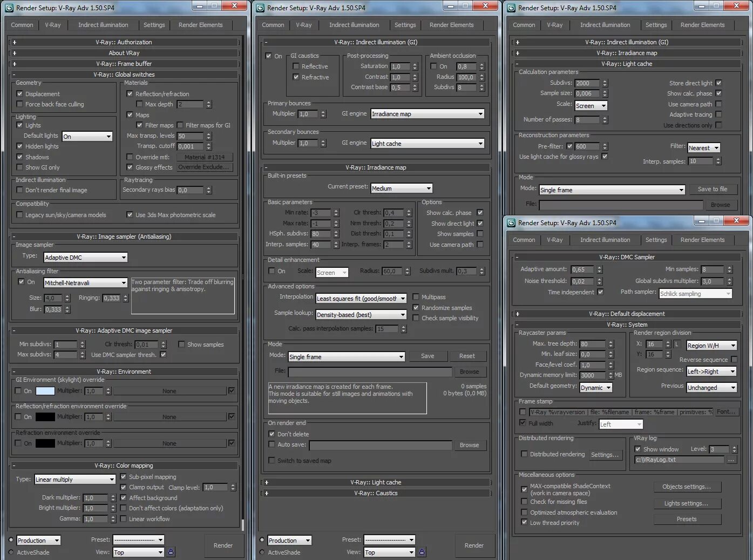Expand the About VRay rollout
This screenshot has height=560, width=753.
[124, 53]
